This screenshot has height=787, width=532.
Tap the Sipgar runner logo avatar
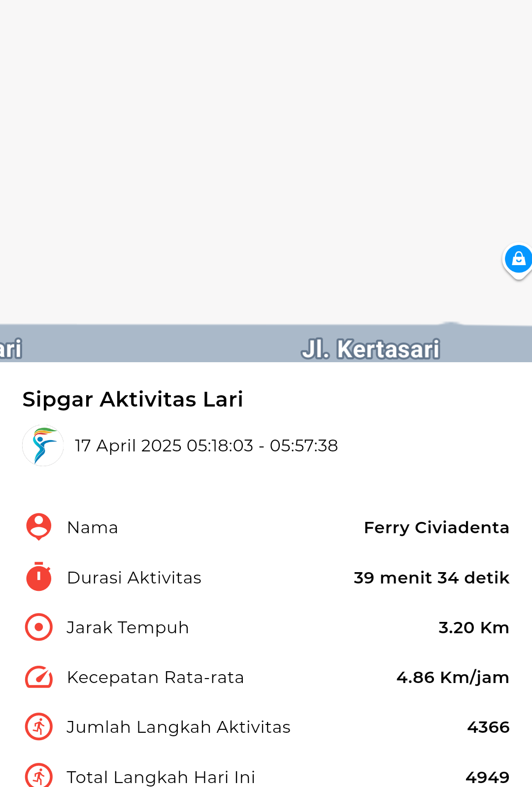(x=43, y=445)
